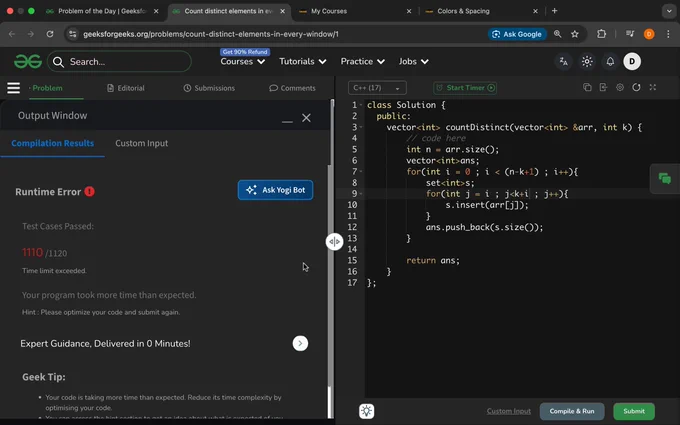Open the GeeksforGeeks logo homepage
Viewport: 680px width, 425px height.
click(28, 62)
